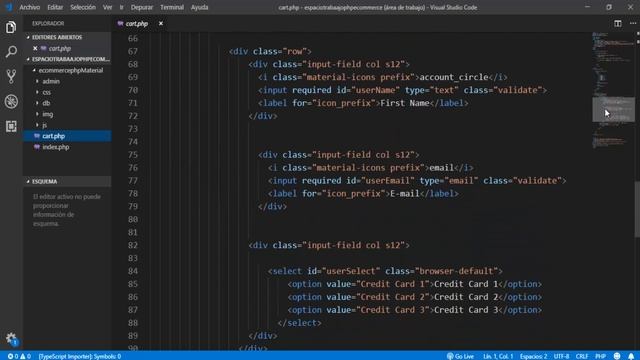Open the Search view in activity bar
This screenshot has height=360, width=640.
pyautogui.click(x=11, y=52)
